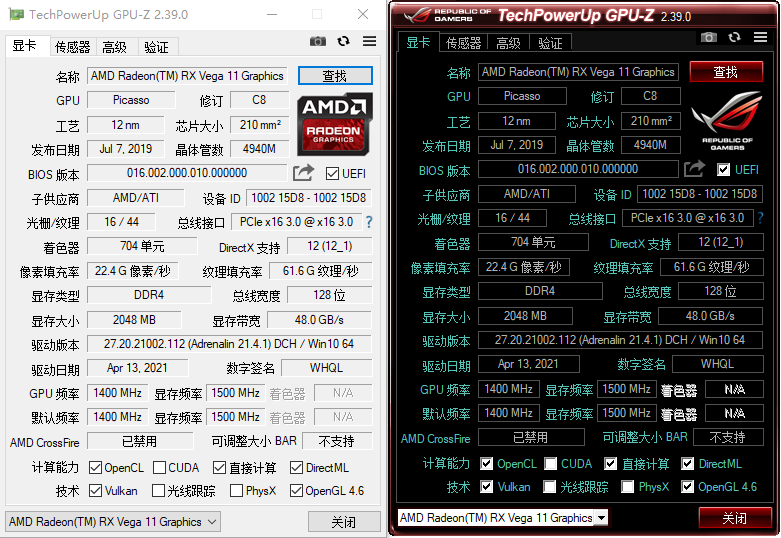Click 晶体管数 4940M field in left window
This screenshot has width=781, height=538.
point(260,149)
